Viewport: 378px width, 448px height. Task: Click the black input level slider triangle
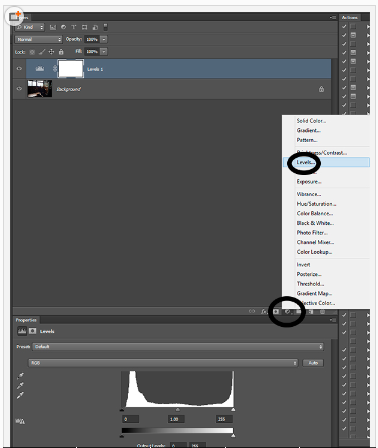click(122, 410)
